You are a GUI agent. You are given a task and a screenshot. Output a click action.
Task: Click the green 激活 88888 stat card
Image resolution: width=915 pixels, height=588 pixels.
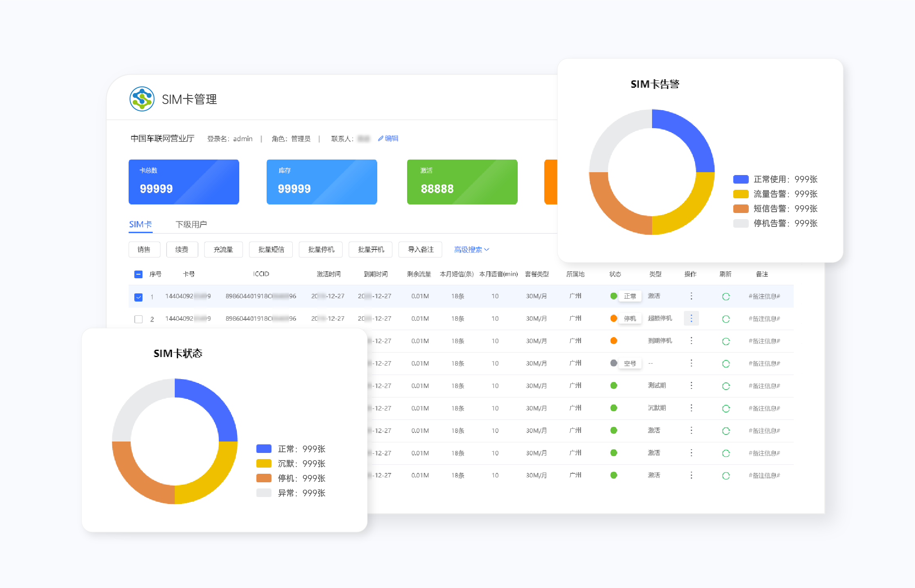coord(462,182)
